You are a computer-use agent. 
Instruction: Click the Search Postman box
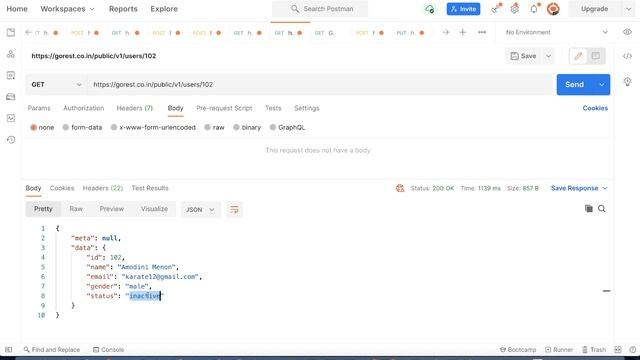point(320,9)
